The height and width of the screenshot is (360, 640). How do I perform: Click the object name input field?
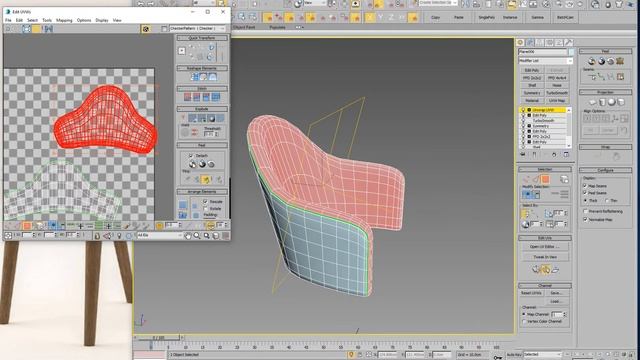(x=543, y=52)
